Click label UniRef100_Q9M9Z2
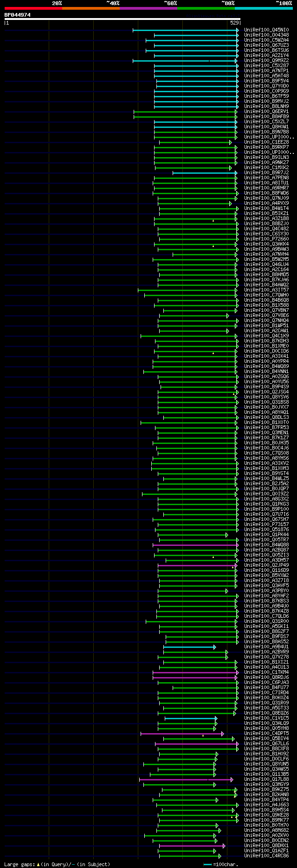297x868 pixels. [x=266, y=61]
